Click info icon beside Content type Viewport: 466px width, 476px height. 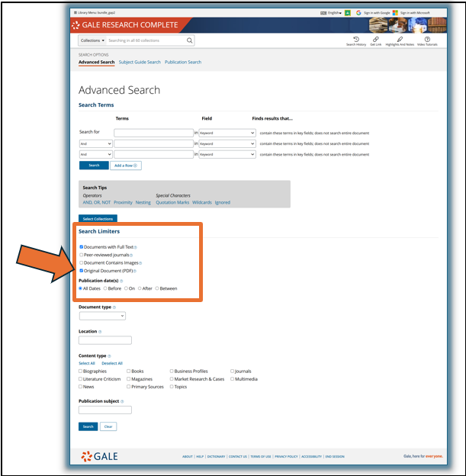tap(109, 356)
